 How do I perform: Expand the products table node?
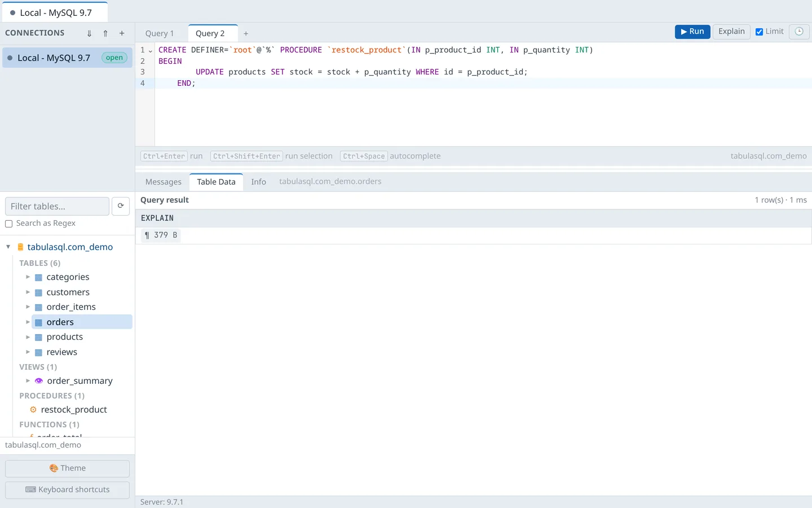28,337
